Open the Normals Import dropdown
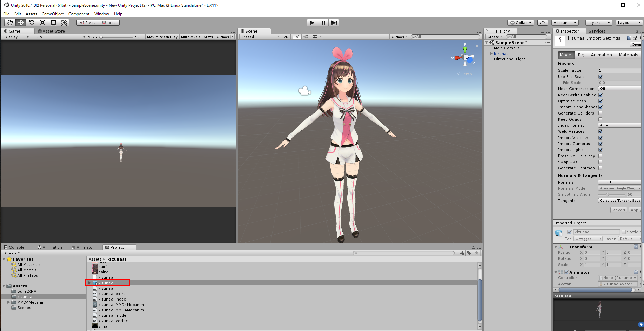This screenshot has height=331, width=644. point(620,182)
